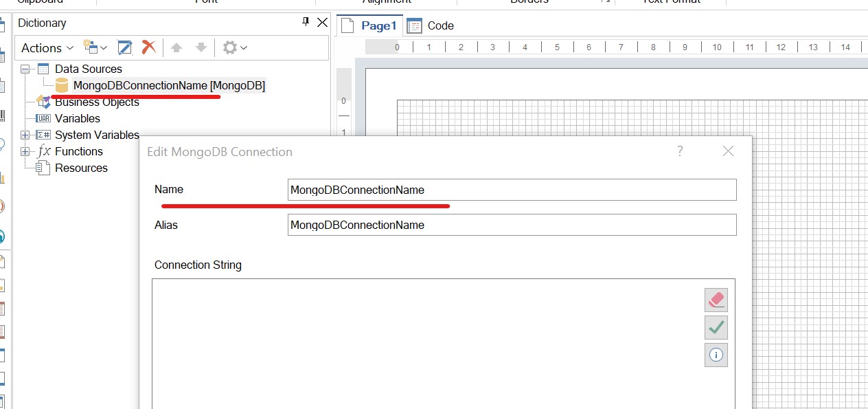Expand the System Variables tree node
Viewport: 868px width, 409px height.
click(25, 135)
